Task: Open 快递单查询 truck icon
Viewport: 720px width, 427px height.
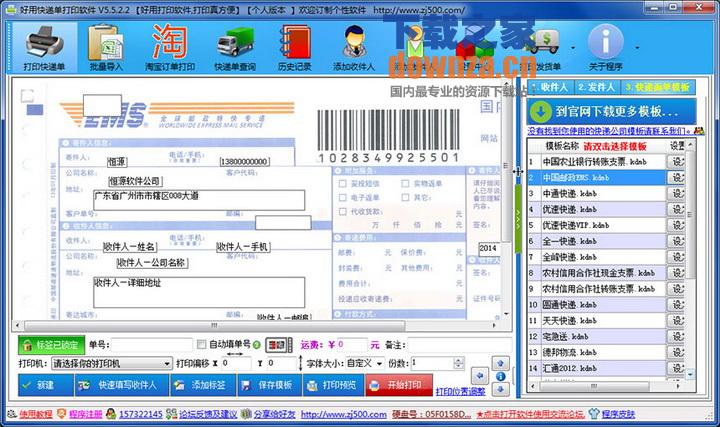Action: point(234,46)
